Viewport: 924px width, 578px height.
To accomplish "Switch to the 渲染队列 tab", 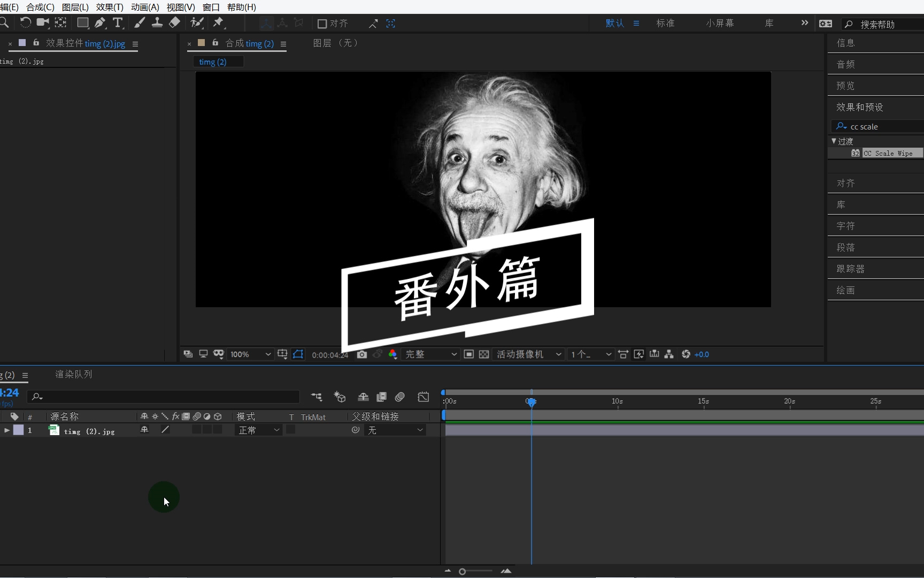I will pyautogui.click(x=74, y=374).
